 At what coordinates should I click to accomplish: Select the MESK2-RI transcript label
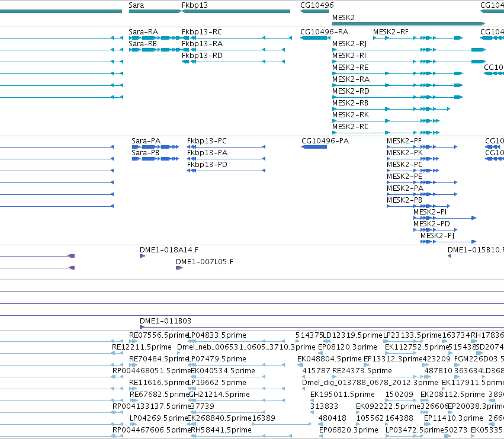coord(349,56)
